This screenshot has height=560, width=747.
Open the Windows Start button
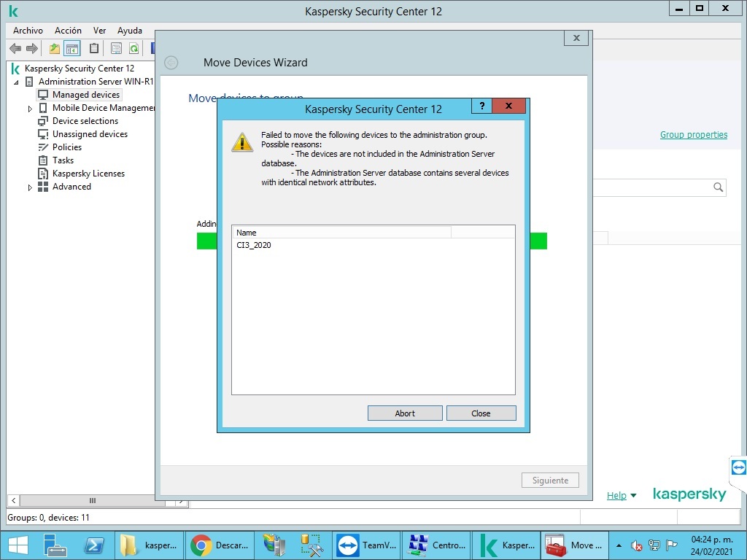pyautogui.click(x=18, y=545)
